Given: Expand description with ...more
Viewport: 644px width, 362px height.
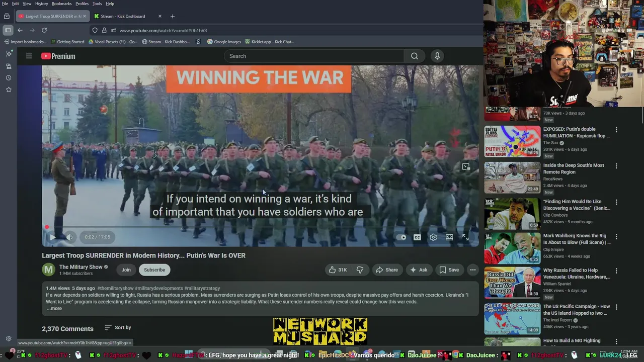Looking at the screenshot, I should tap(54, 309).
